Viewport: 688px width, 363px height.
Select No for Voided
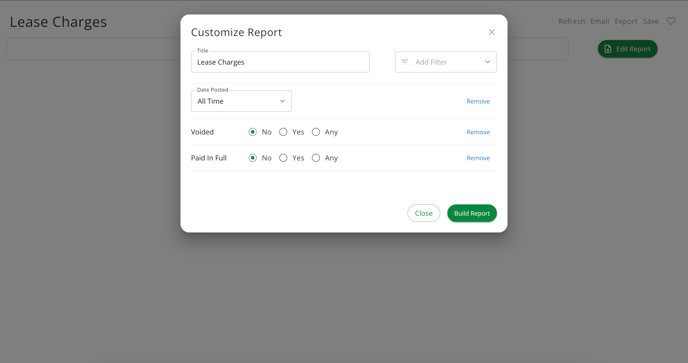click(x=252, y=132)
